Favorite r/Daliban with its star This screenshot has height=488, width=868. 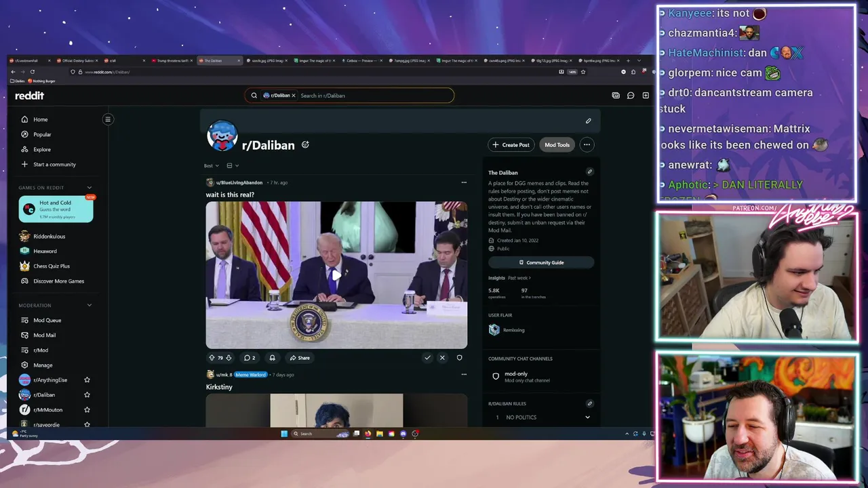(87, 395)
